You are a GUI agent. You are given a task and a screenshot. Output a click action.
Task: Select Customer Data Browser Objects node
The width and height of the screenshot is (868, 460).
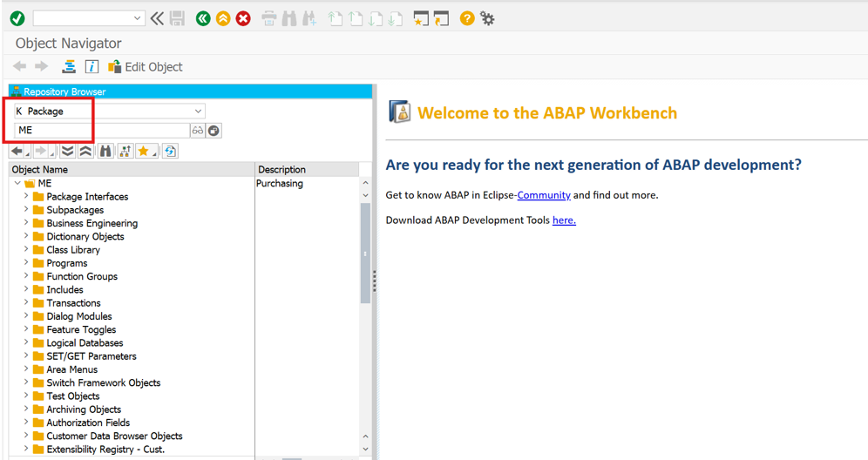114,436
